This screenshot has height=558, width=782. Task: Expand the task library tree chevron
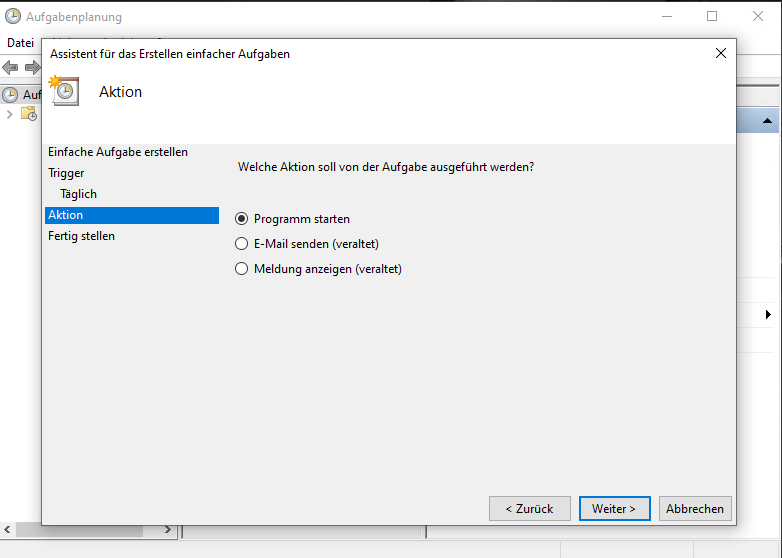coord(9,114)
